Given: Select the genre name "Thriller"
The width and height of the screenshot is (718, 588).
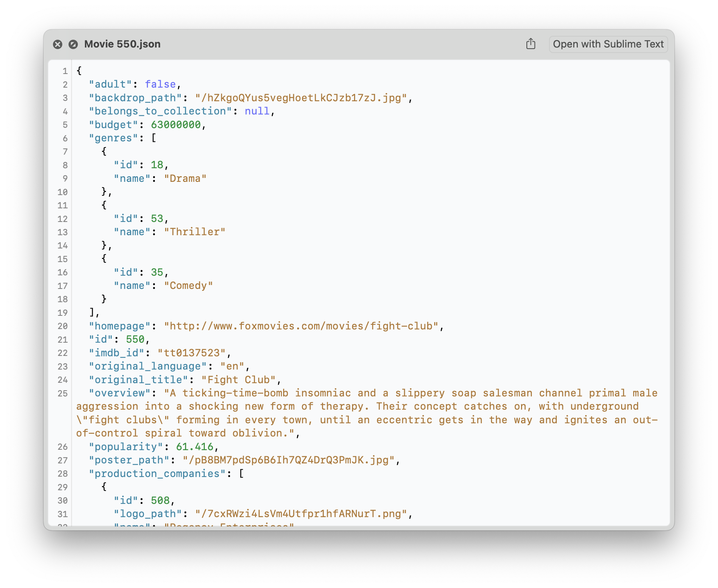Looking at the screenshot, I should [194, 232].
